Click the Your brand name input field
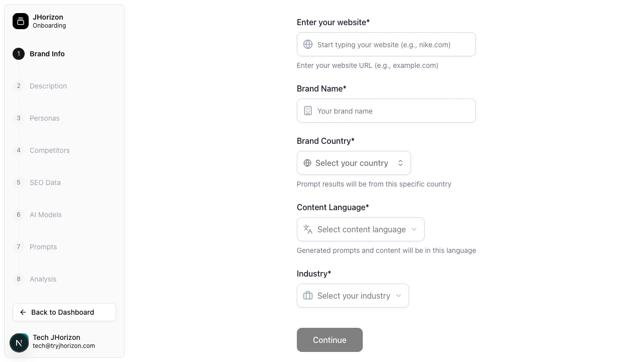Screen dimensions: 644x362 (x=392, y=111)
